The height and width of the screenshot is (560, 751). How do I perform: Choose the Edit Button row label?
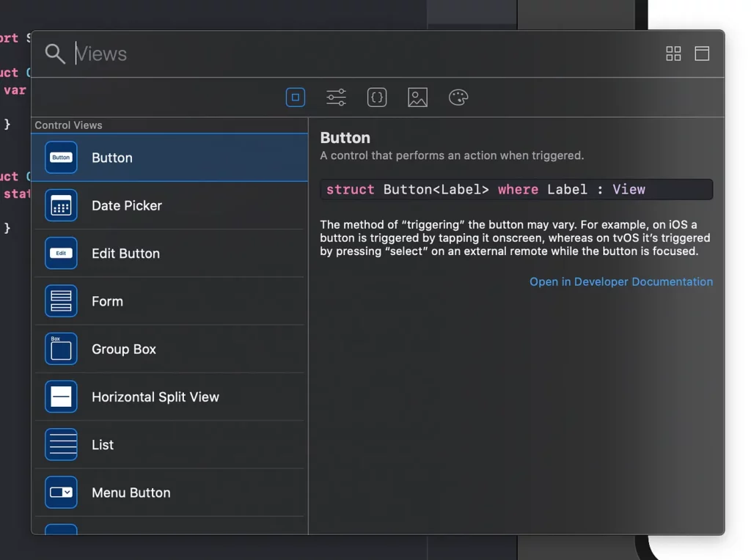(126, 254)
